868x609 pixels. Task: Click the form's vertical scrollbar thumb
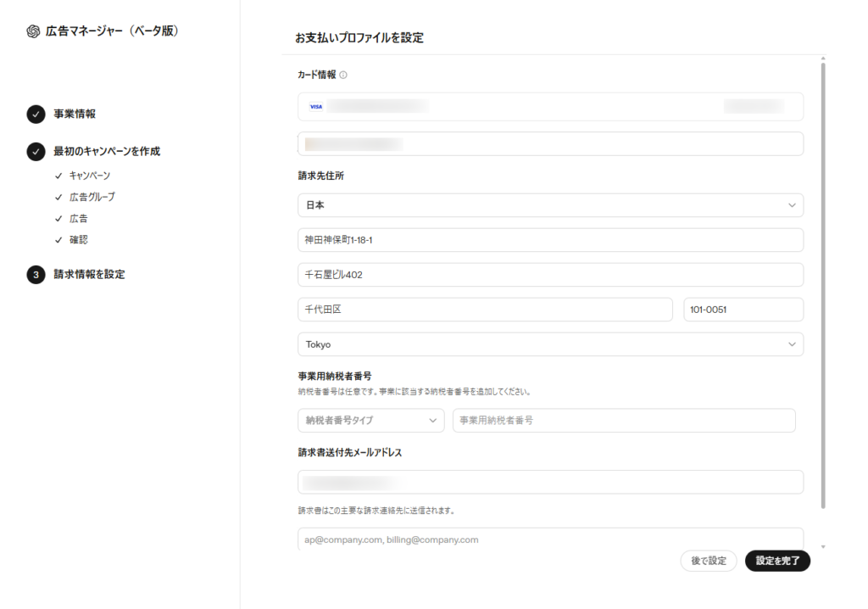point(823,285)
